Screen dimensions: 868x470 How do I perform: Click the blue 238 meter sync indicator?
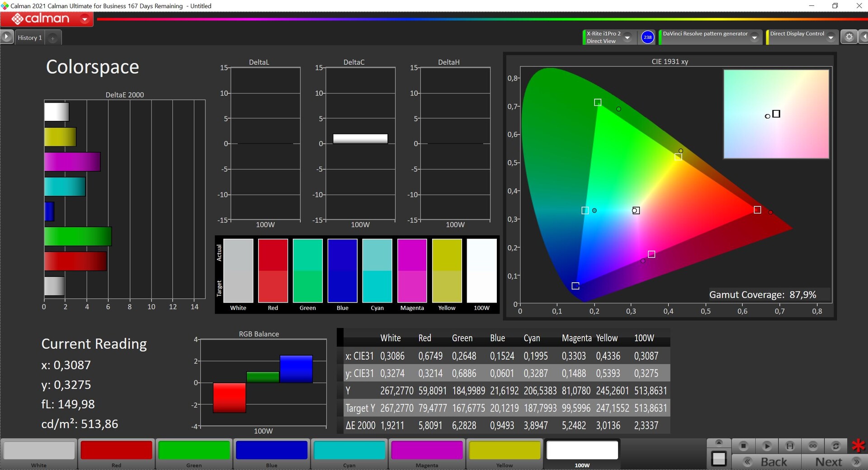click(x=647, y=37)
